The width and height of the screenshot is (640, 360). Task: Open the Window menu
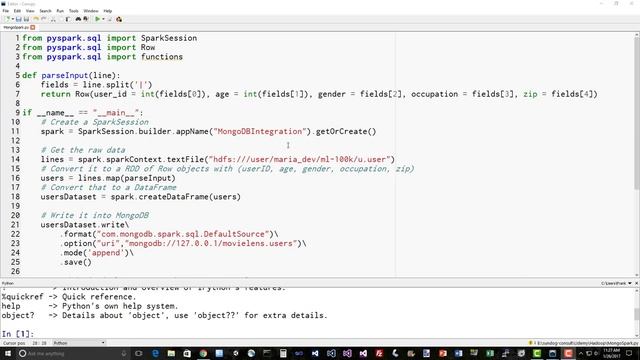pos(91,11)
